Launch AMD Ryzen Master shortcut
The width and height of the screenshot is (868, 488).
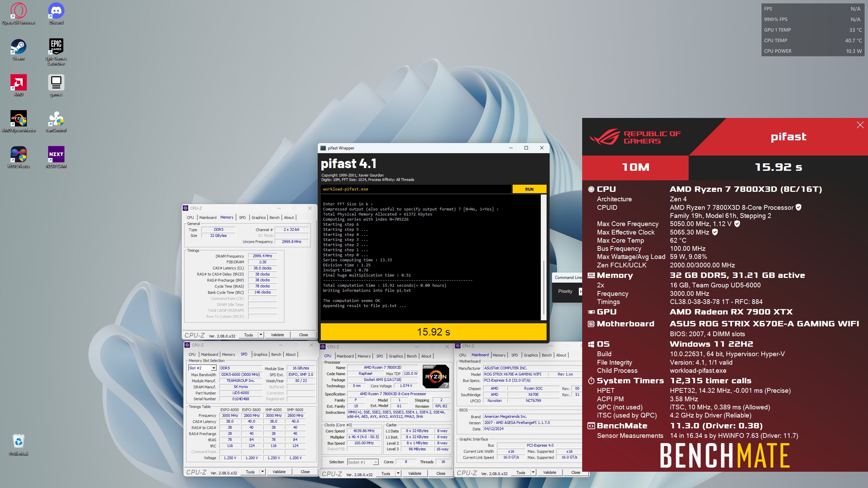click(x=19, y=121)
